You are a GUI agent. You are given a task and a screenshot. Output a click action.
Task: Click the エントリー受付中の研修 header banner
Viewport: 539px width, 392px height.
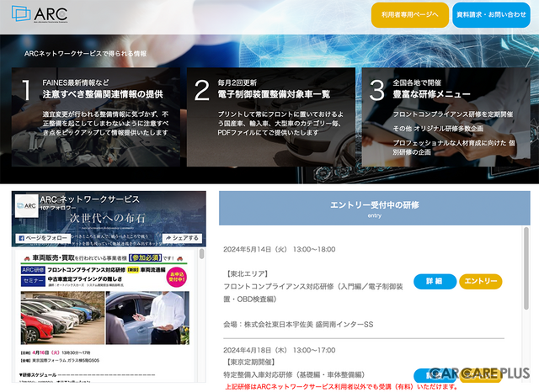pyautogui.click(x=374, y=208)
